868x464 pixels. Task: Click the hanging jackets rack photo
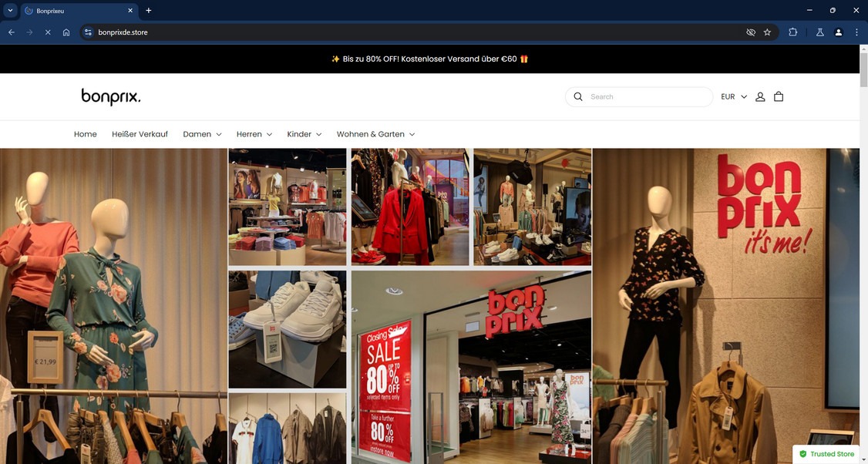(288, 429)
